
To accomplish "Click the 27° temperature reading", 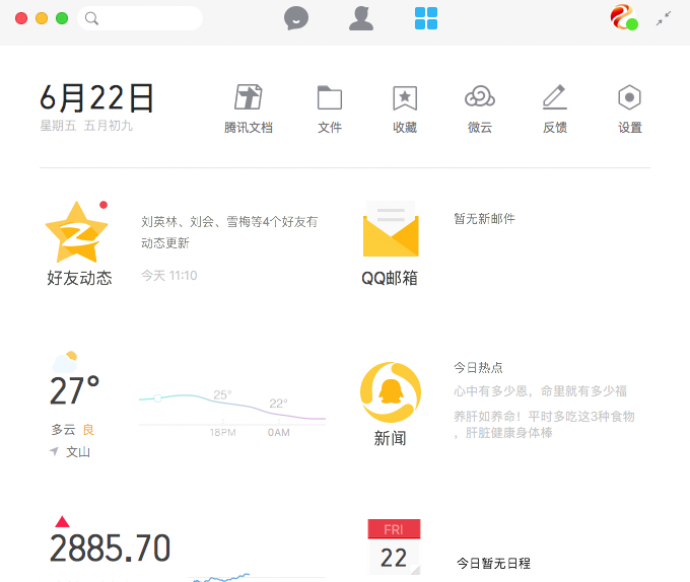I will [x=74, y=390].
